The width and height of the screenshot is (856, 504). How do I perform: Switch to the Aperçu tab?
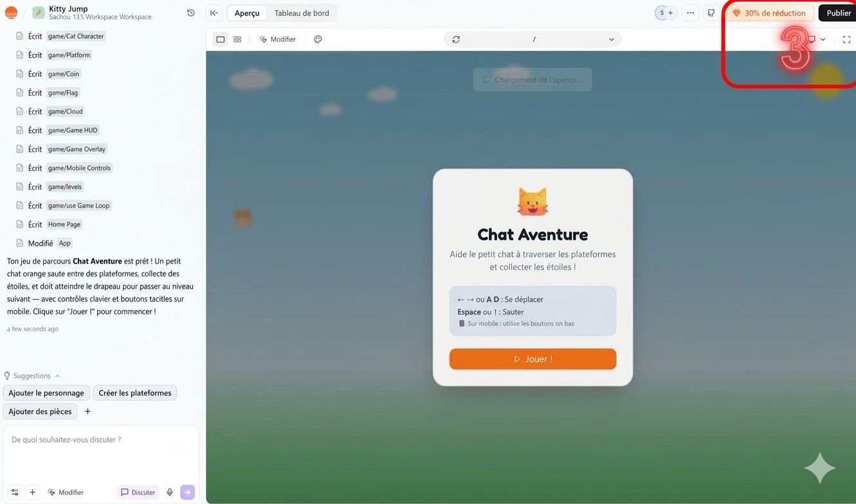tap(247, 13)
